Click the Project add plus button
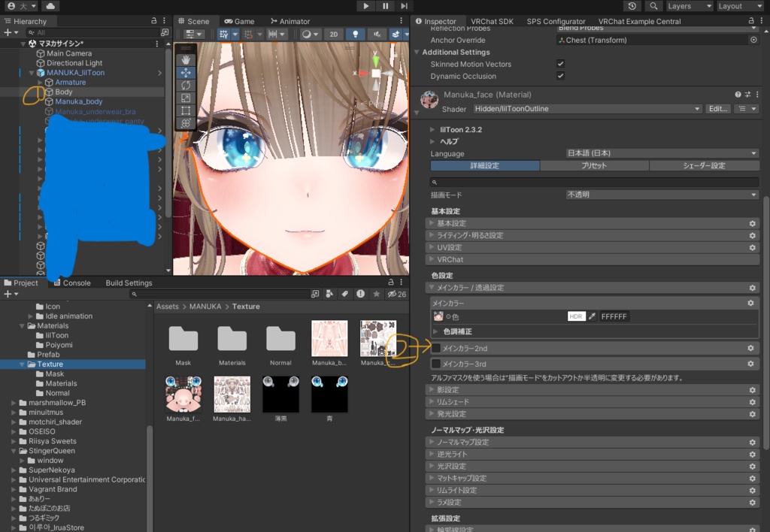The image size is (770, 532). (11, 294)
